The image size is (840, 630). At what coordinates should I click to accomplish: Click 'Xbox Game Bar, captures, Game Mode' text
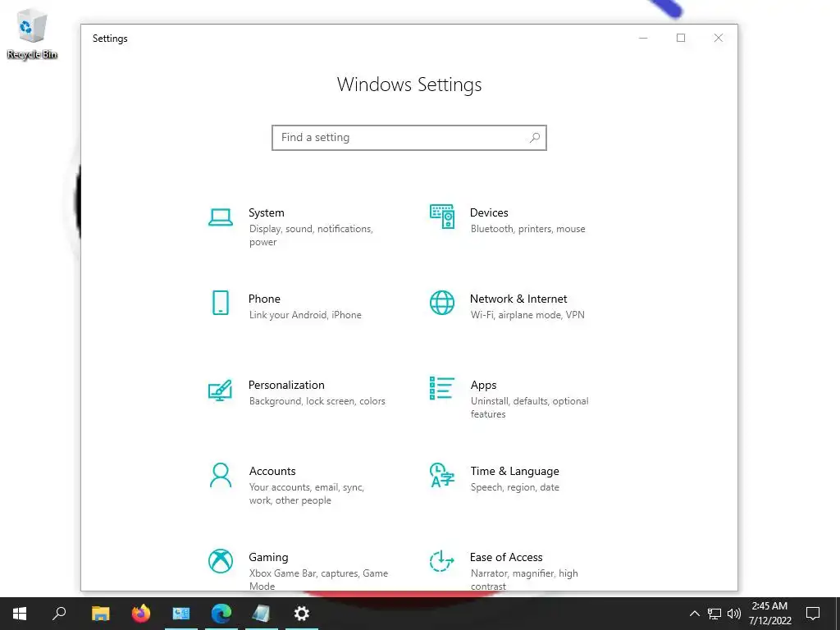(318, 580)
